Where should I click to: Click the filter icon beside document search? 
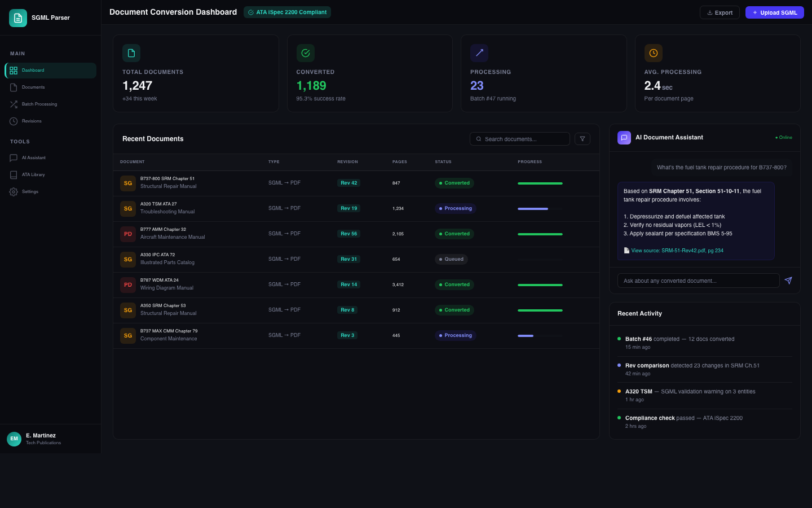click(x=582, y=139)
